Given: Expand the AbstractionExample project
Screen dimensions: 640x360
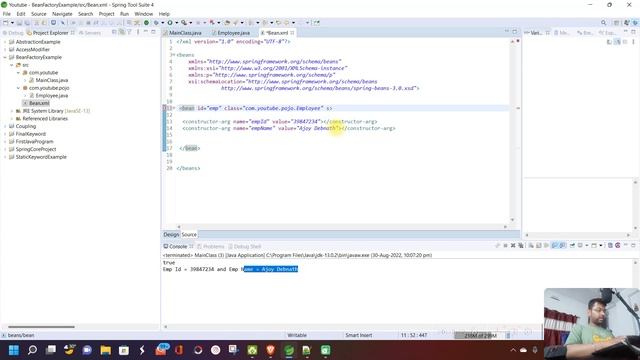Looking at the screenshot, I should (5, 42).
